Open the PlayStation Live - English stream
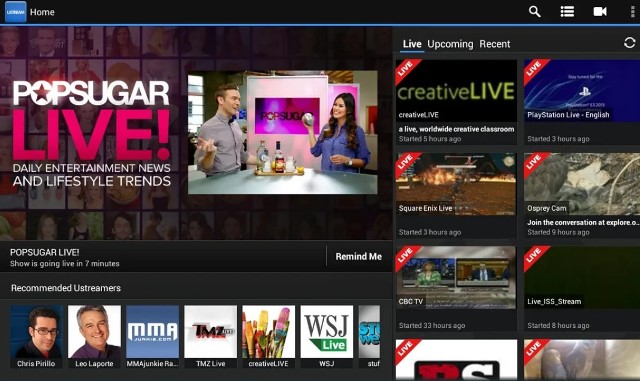The image size is (640, 381). 582,91
